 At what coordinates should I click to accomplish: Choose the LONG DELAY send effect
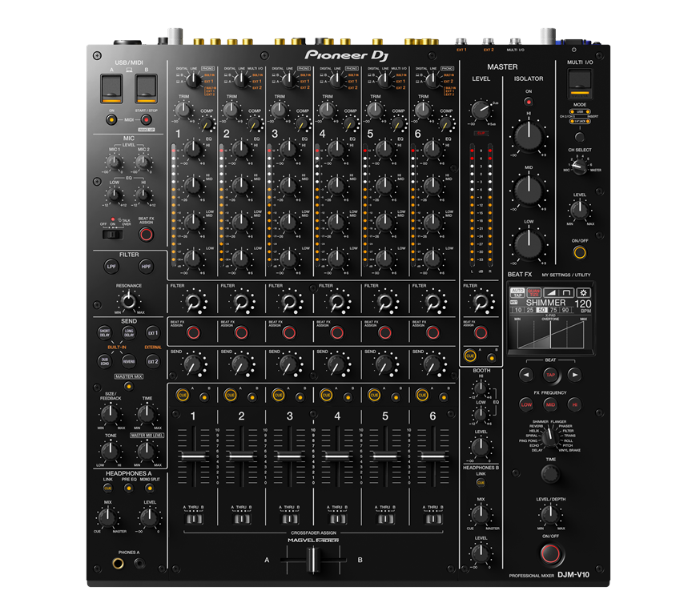click(x=129, y=332)
